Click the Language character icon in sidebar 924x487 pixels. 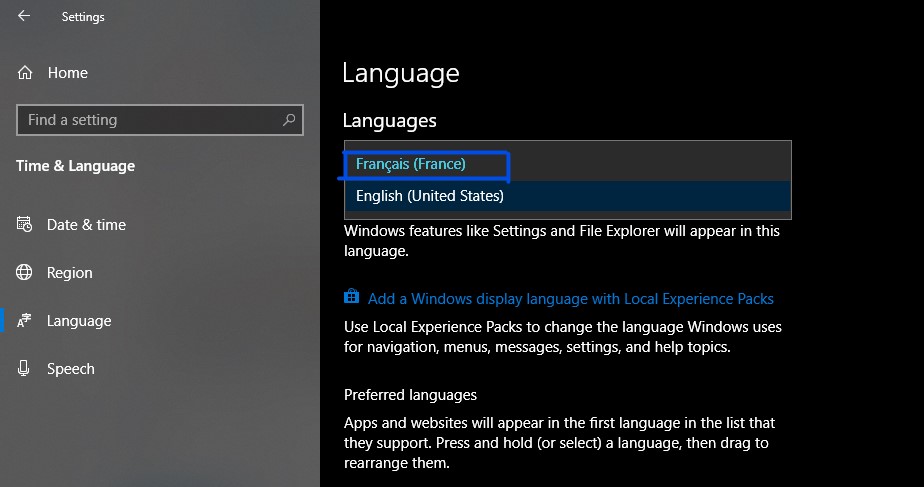point(25,321)
